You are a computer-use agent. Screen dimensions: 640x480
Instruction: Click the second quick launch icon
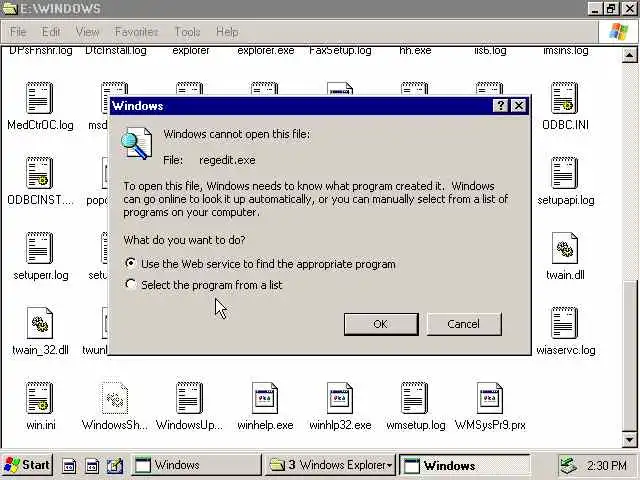pos(92,466)
